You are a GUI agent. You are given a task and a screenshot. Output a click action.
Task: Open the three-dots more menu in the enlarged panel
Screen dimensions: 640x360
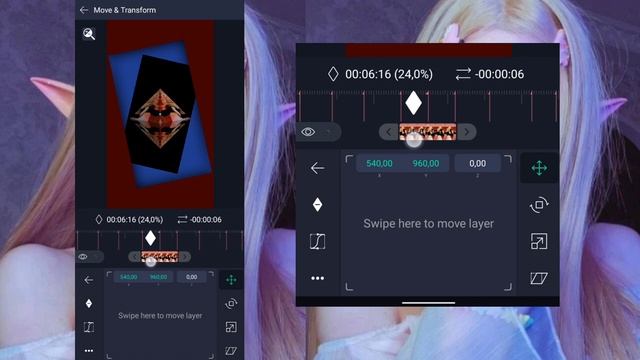(x=317, y=278)
